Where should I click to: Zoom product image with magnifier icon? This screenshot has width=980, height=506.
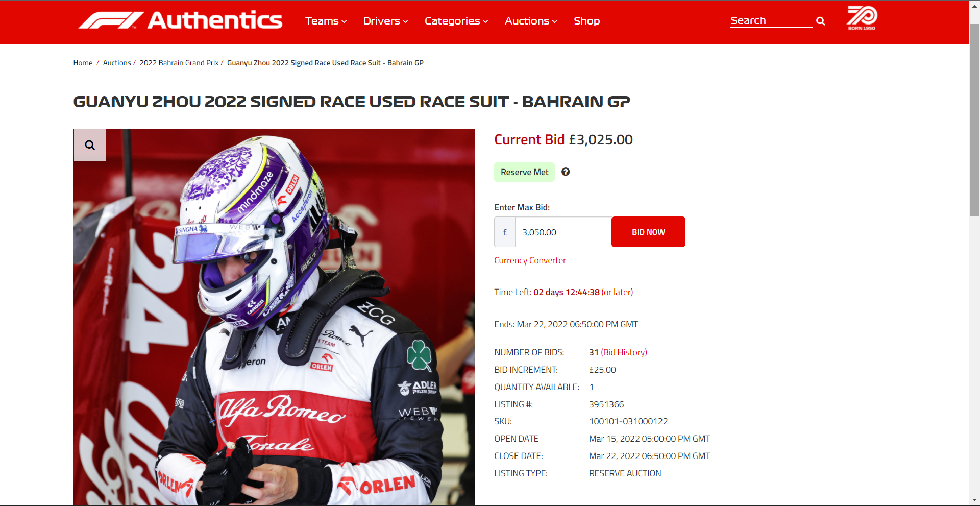click(x=90, y=145)
